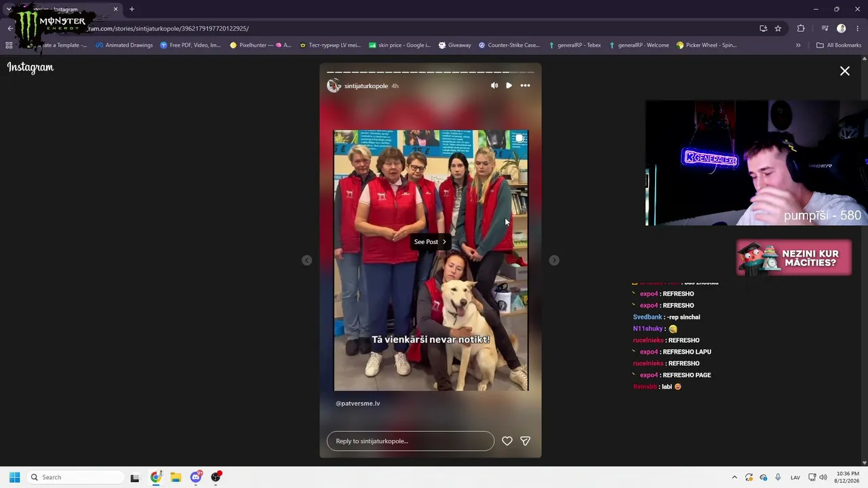Open the 'skin price - Google' bookmark
The height and width of the screenshot is (488, 868).
point(399,45)
